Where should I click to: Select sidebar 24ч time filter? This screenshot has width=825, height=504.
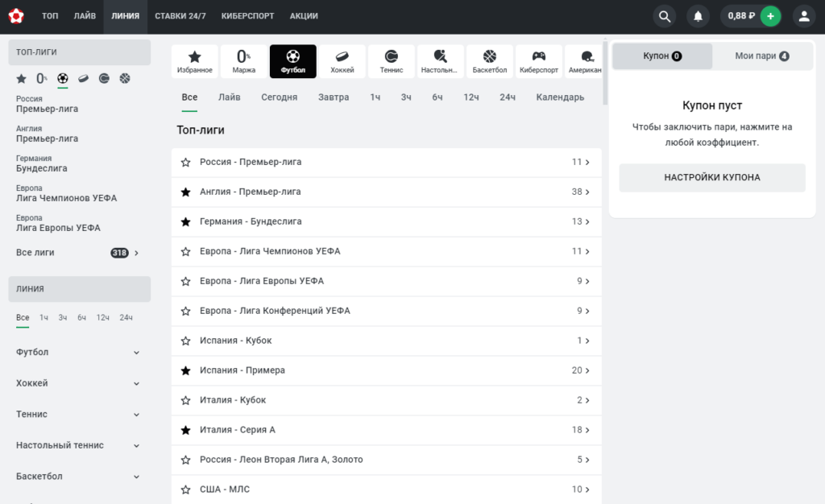coord(126,318)
